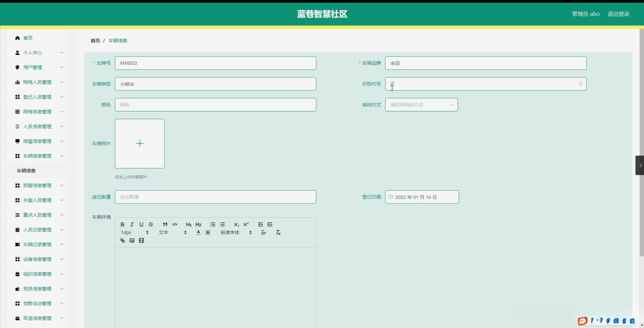Insert an image into the editor
Screen dimensions: 644x328
(132, 241)
